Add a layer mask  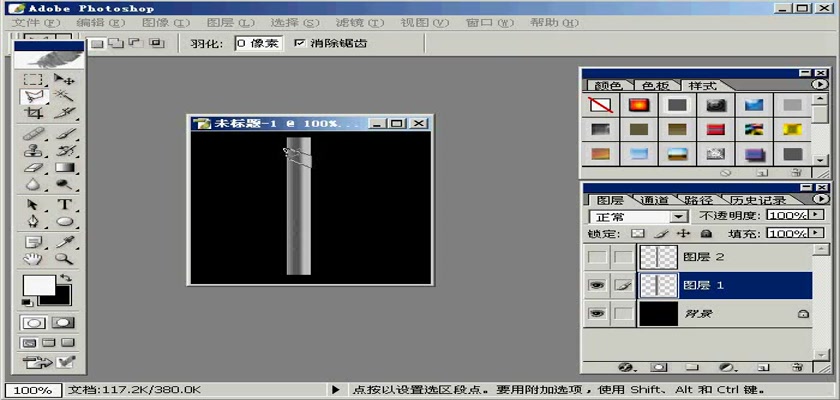658,367
